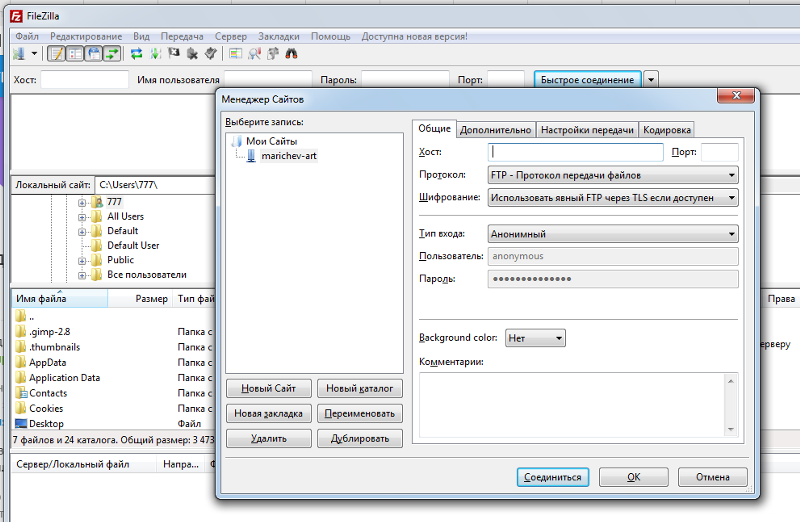The height and width of the screenshot is (522, 800).
Task: Click the binoculars file search icon
Action: point(291,54)
